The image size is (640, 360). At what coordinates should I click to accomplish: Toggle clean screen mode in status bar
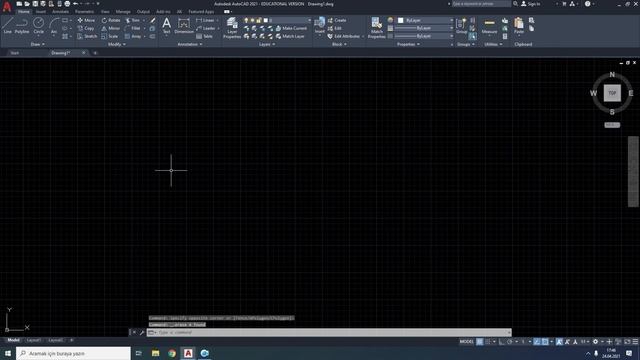627,342
